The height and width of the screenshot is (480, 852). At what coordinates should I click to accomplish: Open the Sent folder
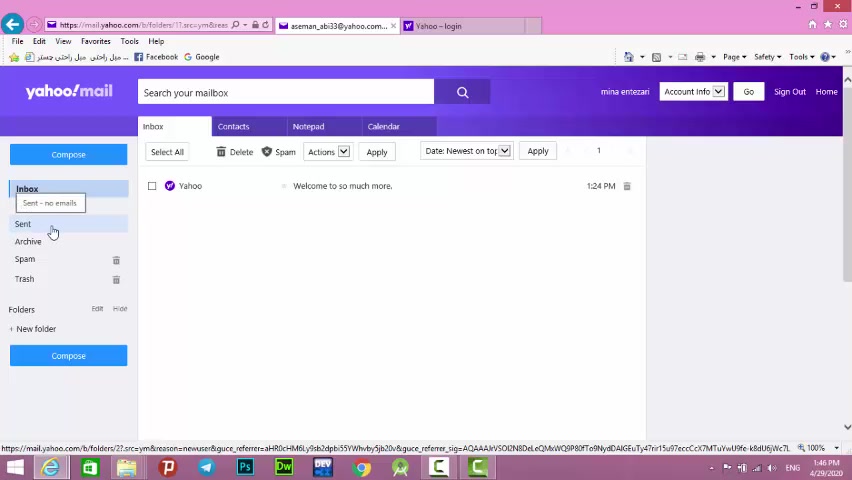[x=68, y=224]
